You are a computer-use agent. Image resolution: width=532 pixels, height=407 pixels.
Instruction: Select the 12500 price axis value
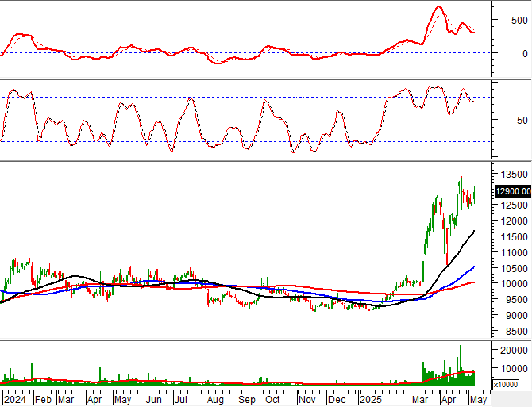515,205
